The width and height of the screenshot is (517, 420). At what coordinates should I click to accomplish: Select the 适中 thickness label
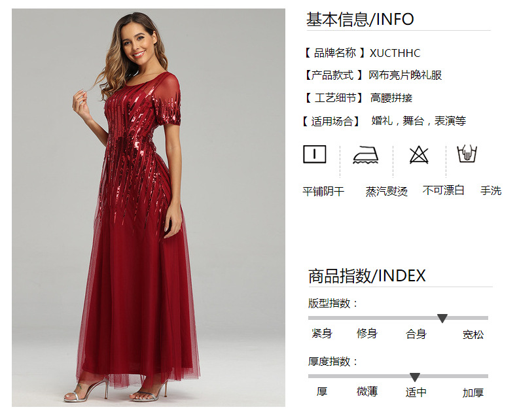pos(416,393)
